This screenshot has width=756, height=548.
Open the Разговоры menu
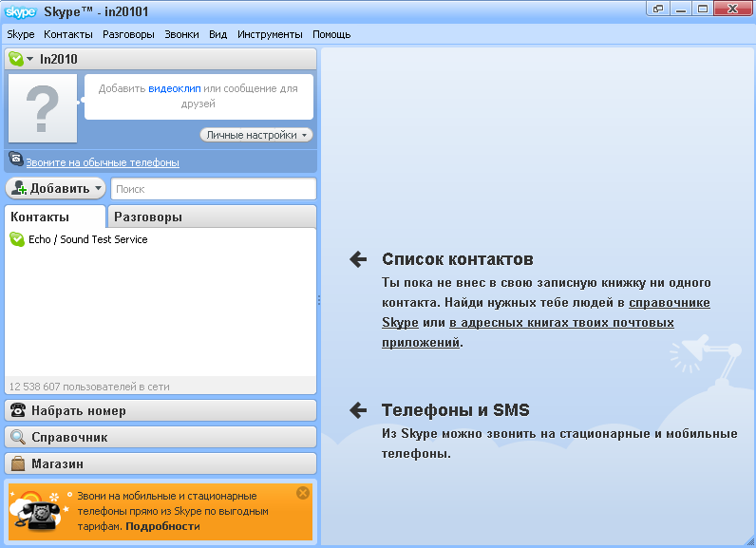click(x=128, y=35)
